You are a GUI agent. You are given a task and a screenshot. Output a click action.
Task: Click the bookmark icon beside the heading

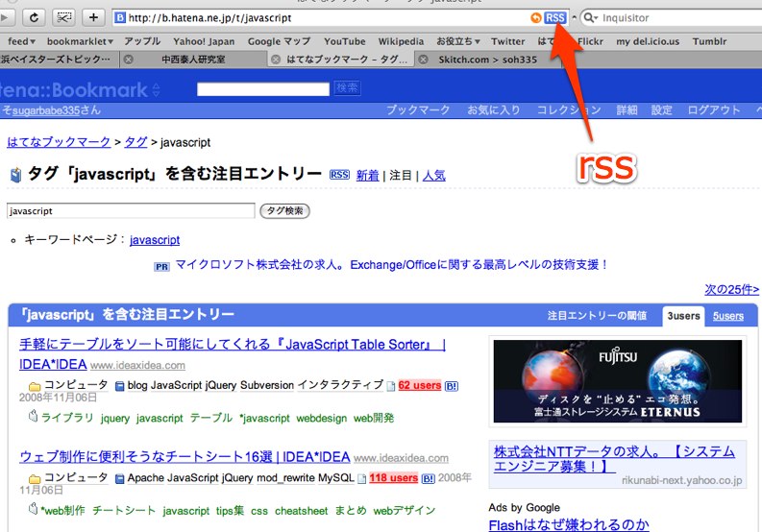[15, 175]
